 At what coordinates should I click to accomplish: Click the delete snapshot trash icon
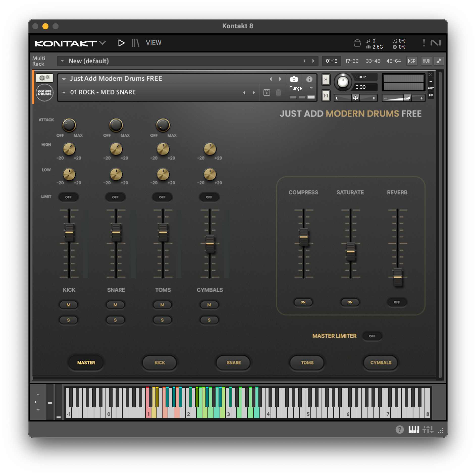click(278, 92)
